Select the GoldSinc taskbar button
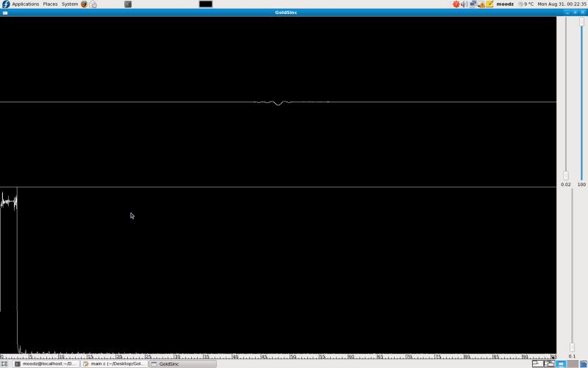588x368 pixels. (182, 364)
